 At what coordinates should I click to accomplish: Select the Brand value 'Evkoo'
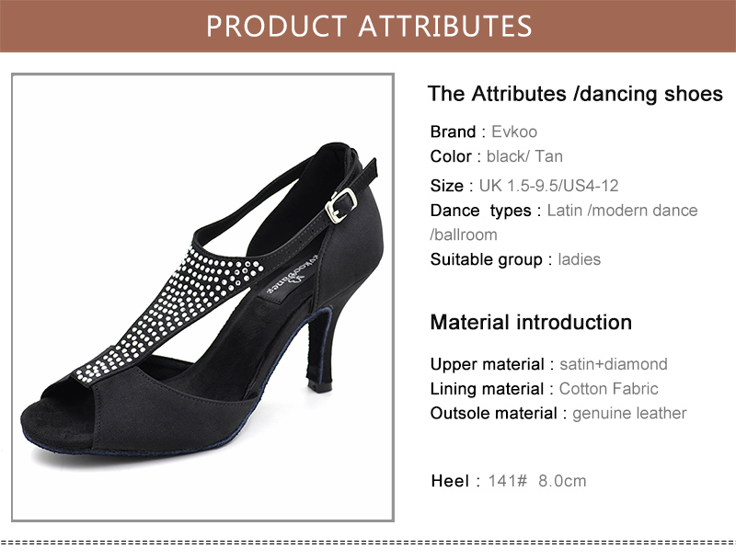pos(514,132)
